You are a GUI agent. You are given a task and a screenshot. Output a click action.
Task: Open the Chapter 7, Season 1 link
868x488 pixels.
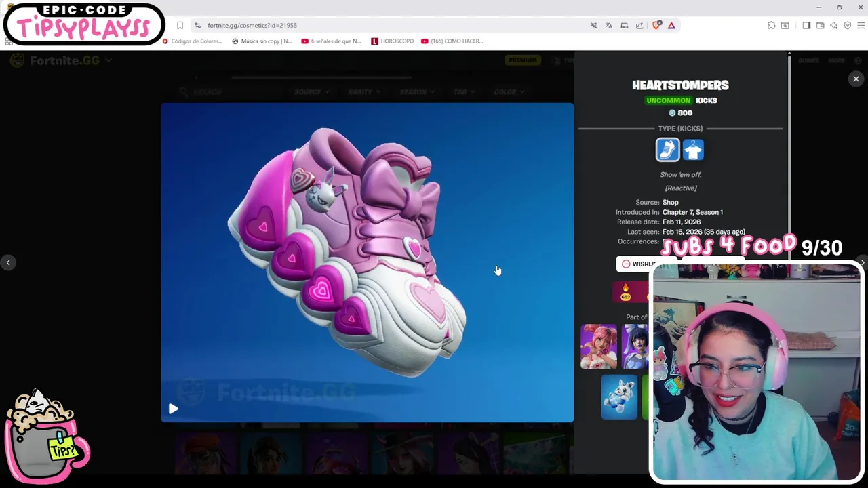[x=692, y=212]
